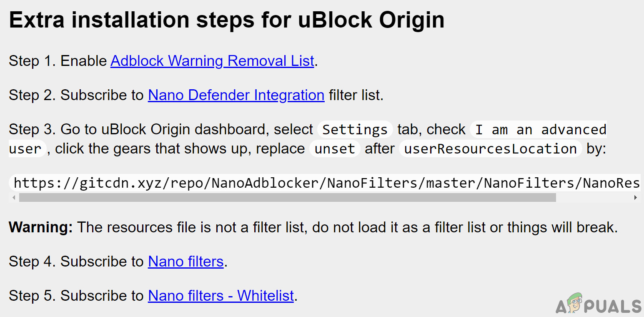Click the "Extra installation steps for uBlock Origin" heading

click(x=226, y=20)
